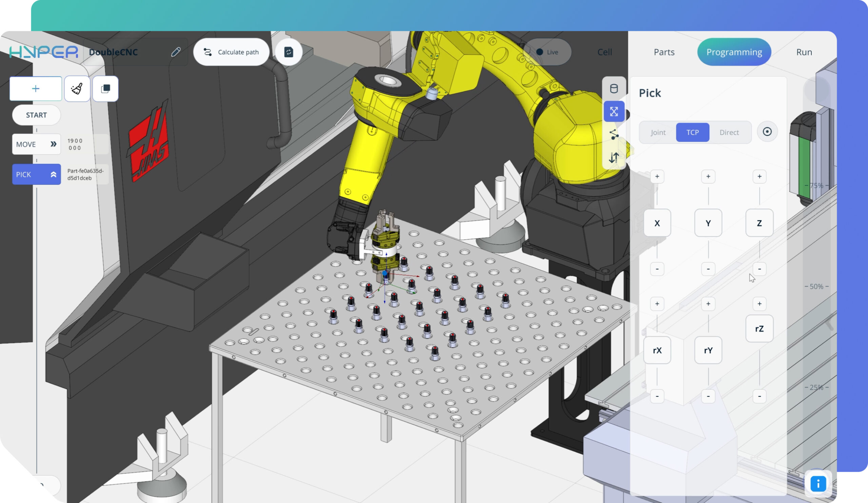Image resolution: width=868 pixels, height=503 pixels.
Task: Increase Z with its plus stepper
Action: click(x=759, y=177)
